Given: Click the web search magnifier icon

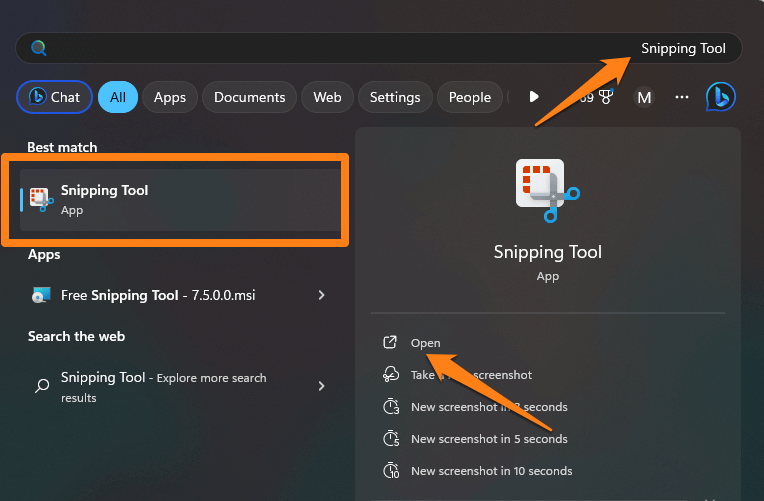Looking at the screenshot, I should pos(42,386).
